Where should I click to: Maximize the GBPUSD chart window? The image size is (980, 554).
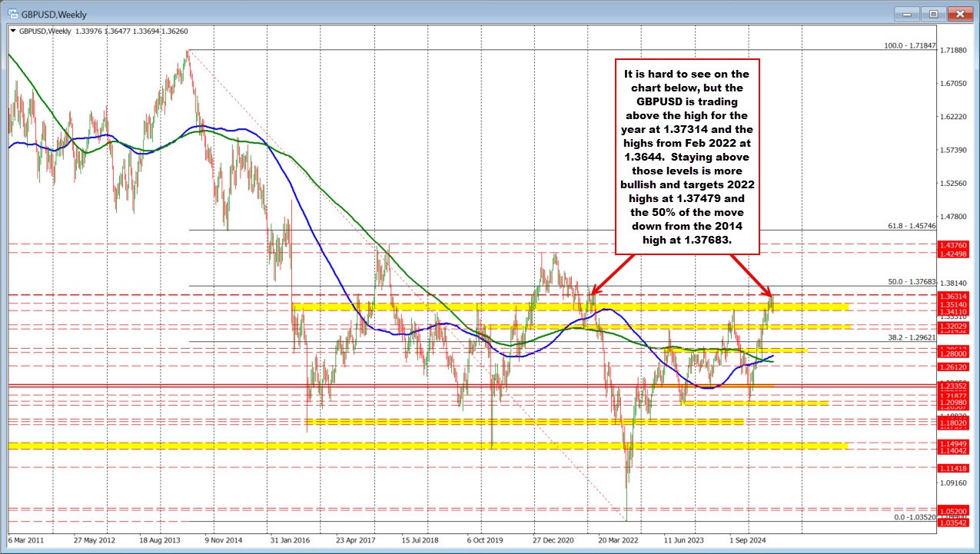[x=932, y=13]
